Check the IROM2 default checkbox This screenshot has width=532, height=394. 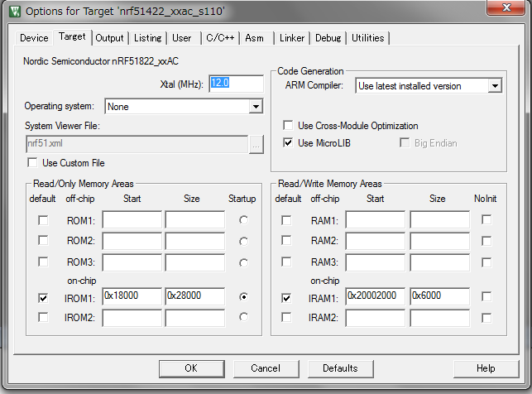coord(43,317)
